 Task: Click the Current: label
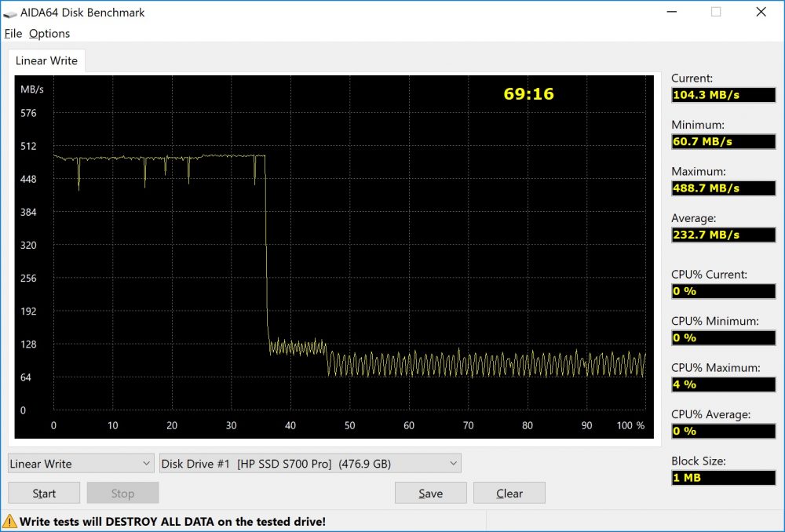pos(692,78)
